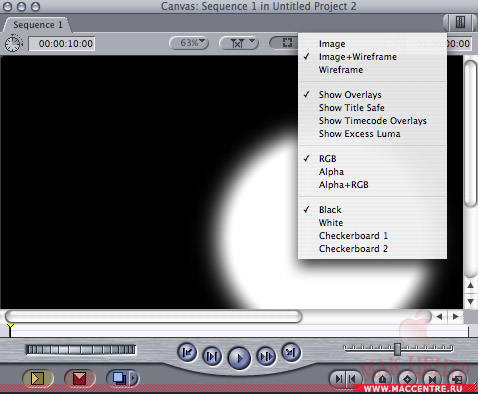The image size is (478, 394).
Task: Select Black background option
Action: (x=372, y=210)
